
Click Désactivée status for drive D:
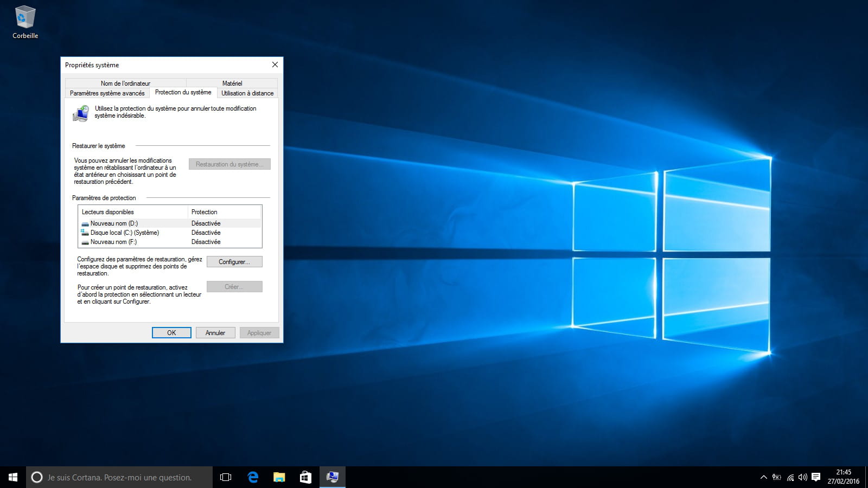206,223
